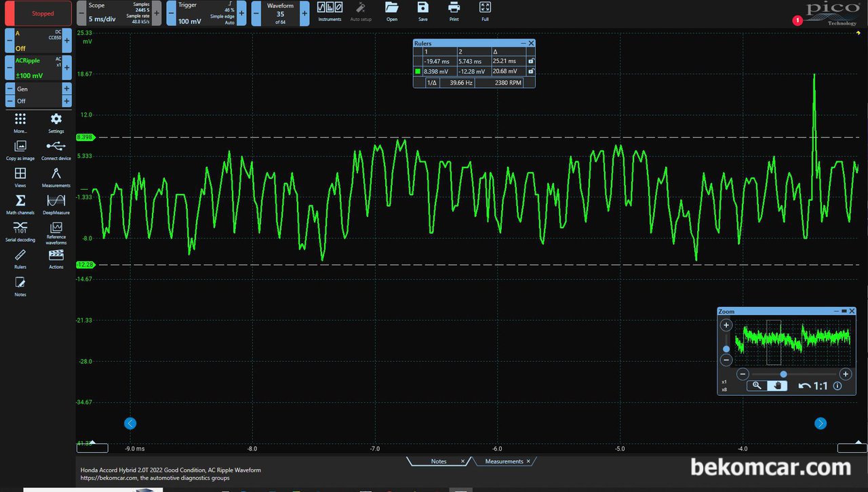Open DeepMeasure tool
868x492 pixels.
(x=56, y=203)
